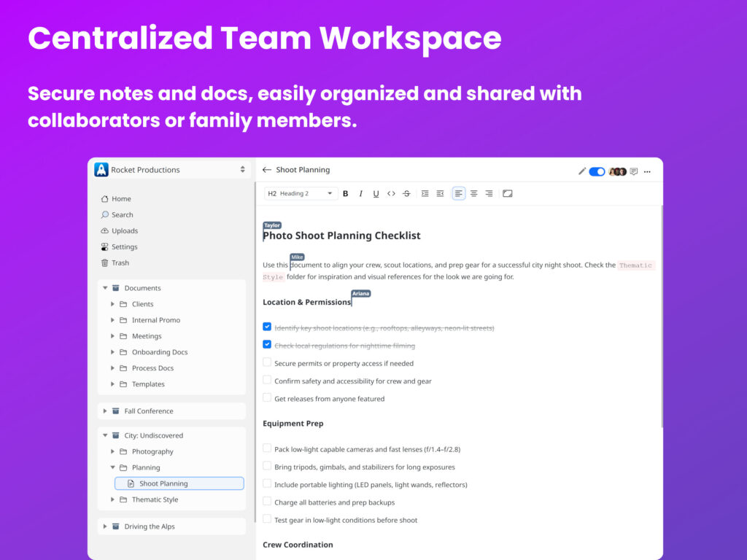Expand the Clients folder in the tree
747x560 pixels.
click(112, 304)
